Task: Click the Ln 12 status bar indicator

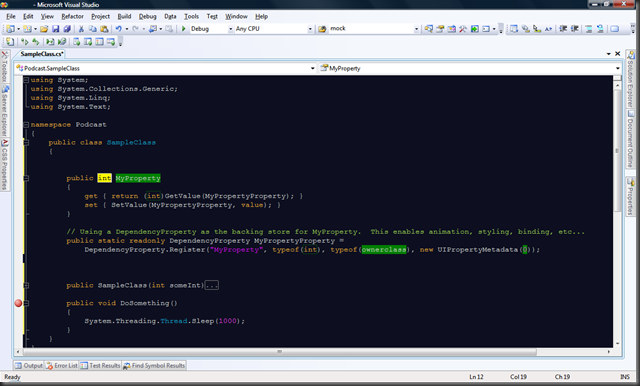Action: pos(476,377)
